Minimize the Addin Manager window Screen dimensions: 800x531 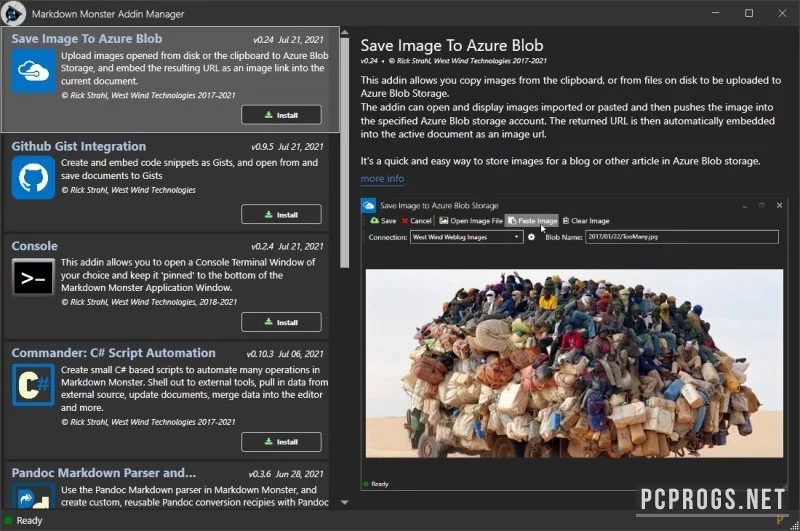click(x=715, y=13)
